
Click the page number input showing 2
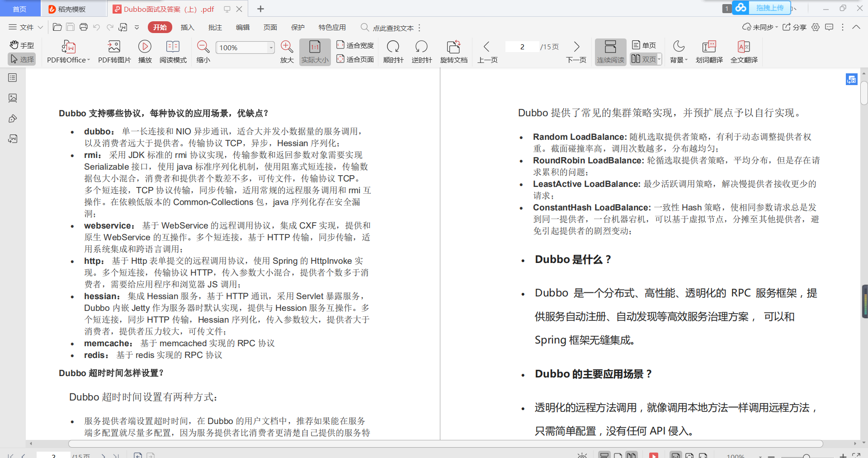522,47
